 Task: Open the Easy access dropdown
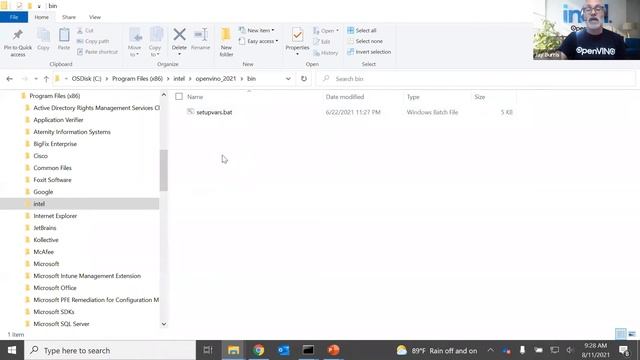coord(258,41)
